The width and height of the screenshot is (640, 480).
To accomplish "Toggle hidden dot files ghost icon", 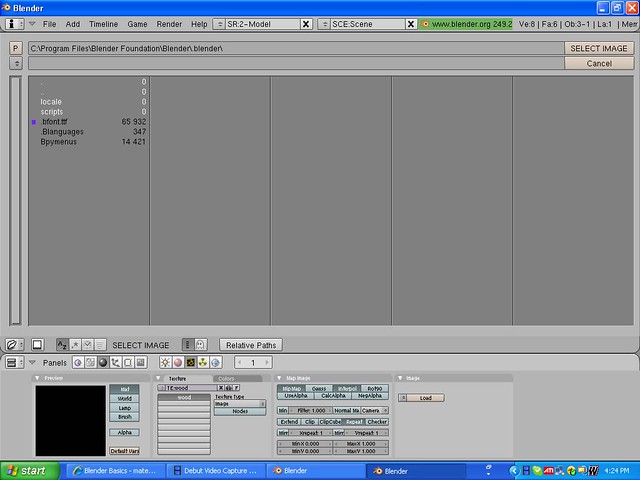I will click(200, 345).
